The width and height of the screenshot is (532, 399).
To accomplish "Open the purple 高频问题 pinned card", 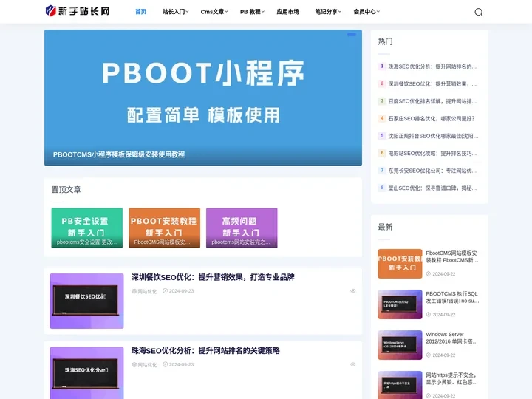I will point(242,228).
